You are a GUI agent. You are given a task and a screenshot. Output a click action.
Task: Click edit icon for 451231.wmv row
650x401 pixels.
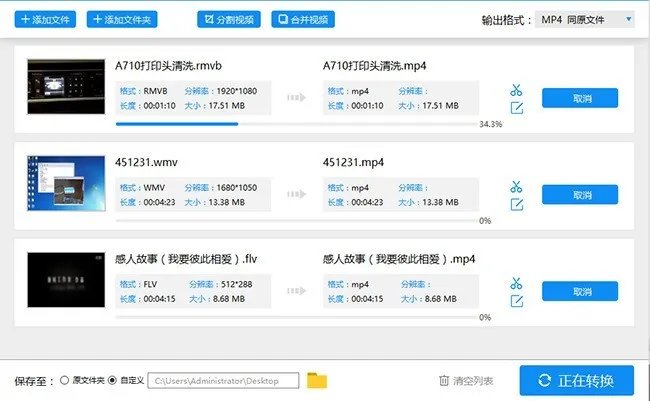(x=517, y=204)
